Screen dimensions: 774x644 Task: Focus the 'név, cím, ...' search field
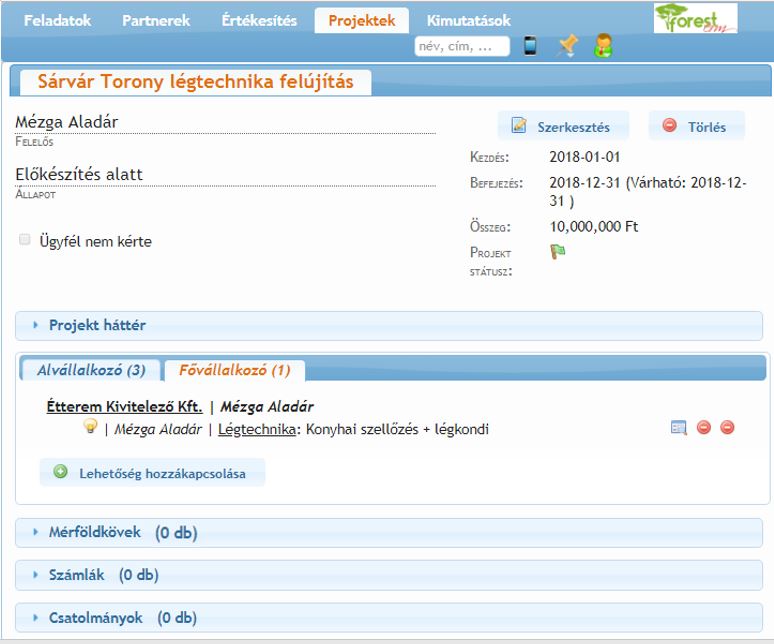(461, 46)
